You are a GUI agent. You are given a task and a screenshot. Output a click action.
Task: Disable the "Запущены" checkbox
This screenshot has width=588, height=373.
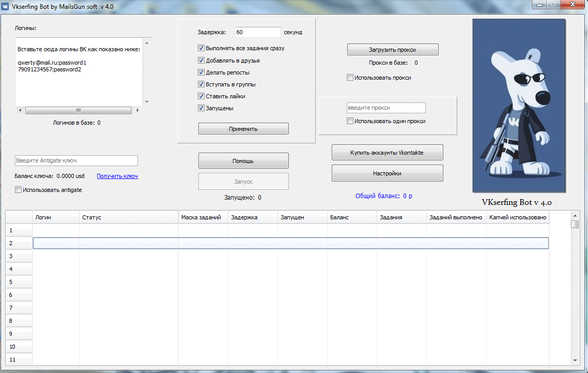(201, 108)
